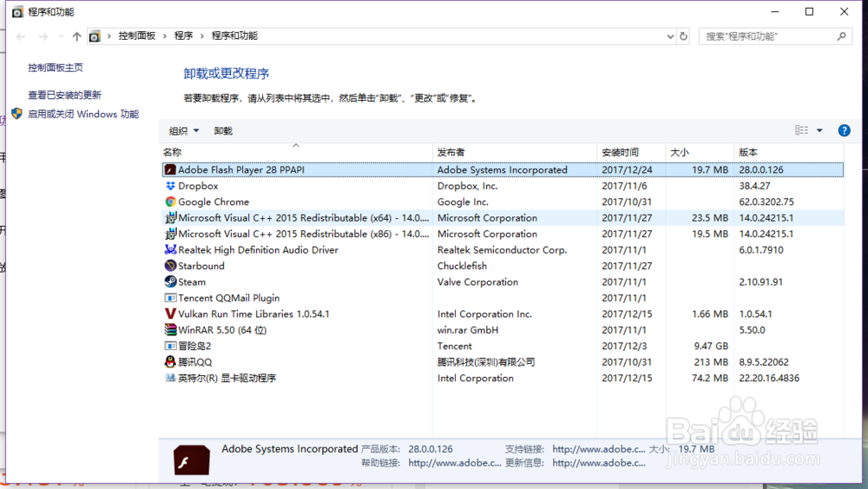Select the WinRAR 5.50 icon
868x489 pixels.
pos(170,330)
